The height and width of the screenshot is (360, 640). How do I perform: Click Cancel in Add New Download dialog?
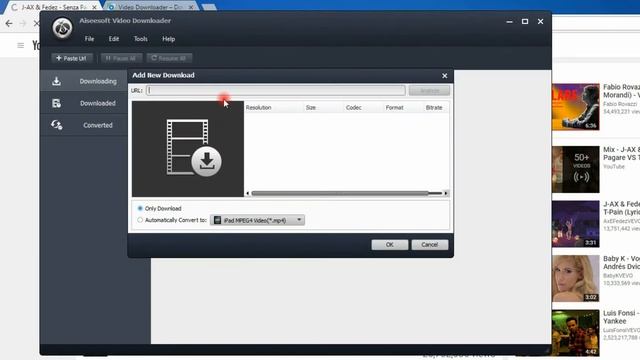429,244
